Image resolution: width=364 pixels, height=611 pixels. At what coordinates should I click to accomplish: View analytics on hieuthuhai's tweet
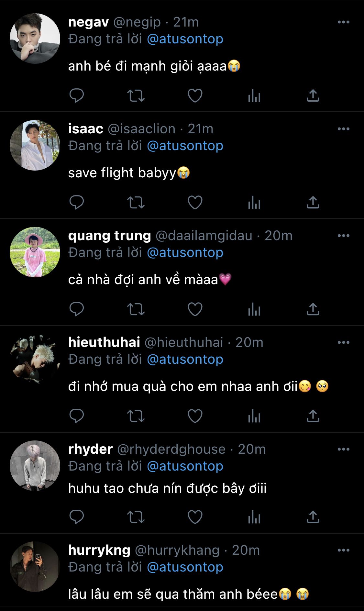pos(254,416)
